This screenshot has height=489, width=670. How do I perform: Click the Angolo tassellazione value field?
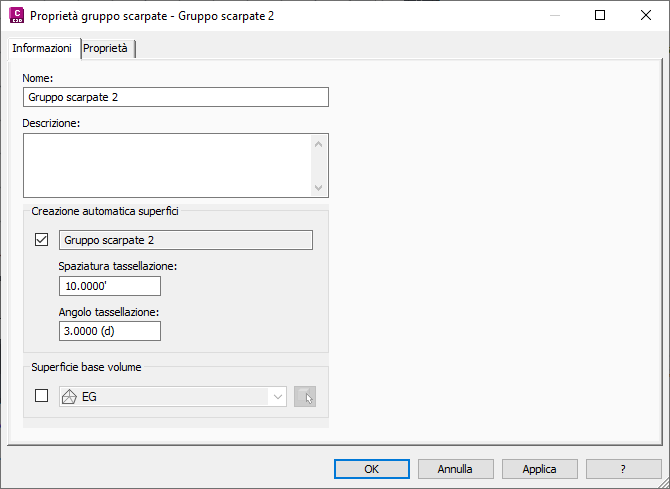pos(110,331)
